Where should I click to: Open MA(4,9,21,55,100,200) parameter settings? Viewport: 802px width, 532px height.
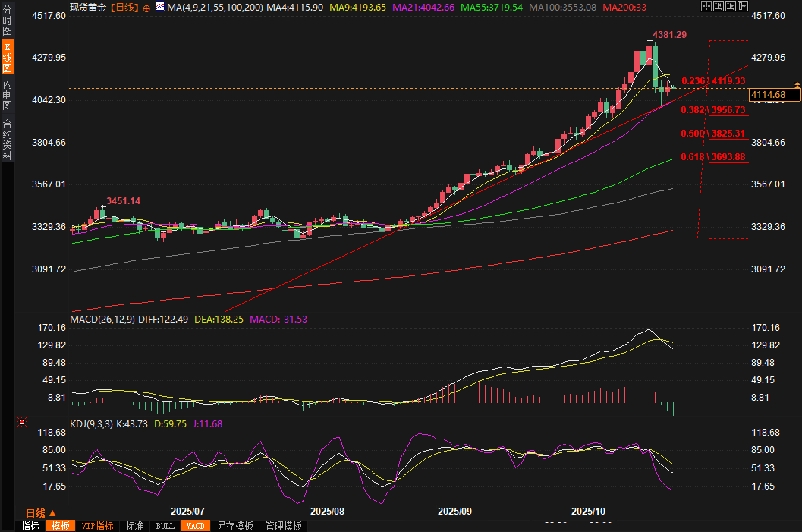tap(215, 7)
